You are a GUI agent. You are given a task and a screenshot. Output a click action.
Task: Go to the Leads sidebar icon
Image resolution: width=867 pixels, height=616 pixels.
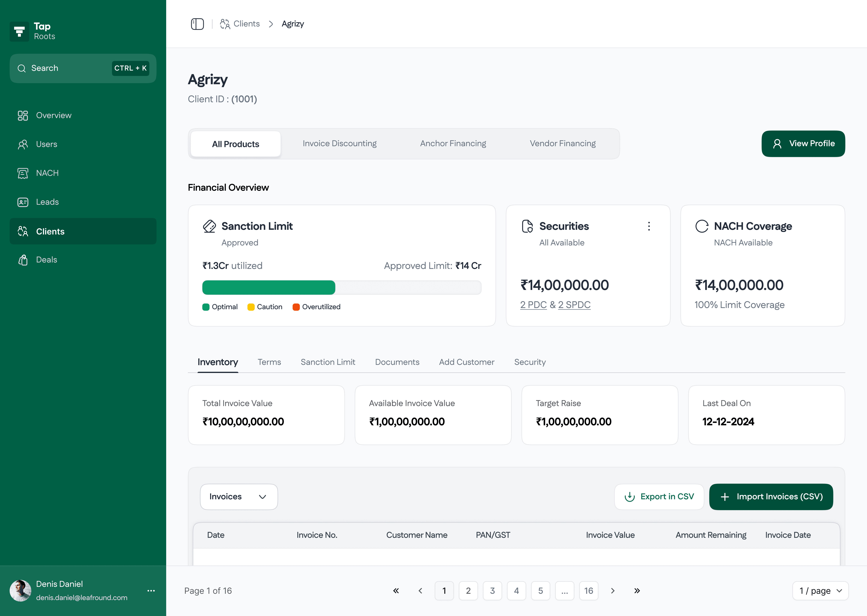(x=23, y=202)
